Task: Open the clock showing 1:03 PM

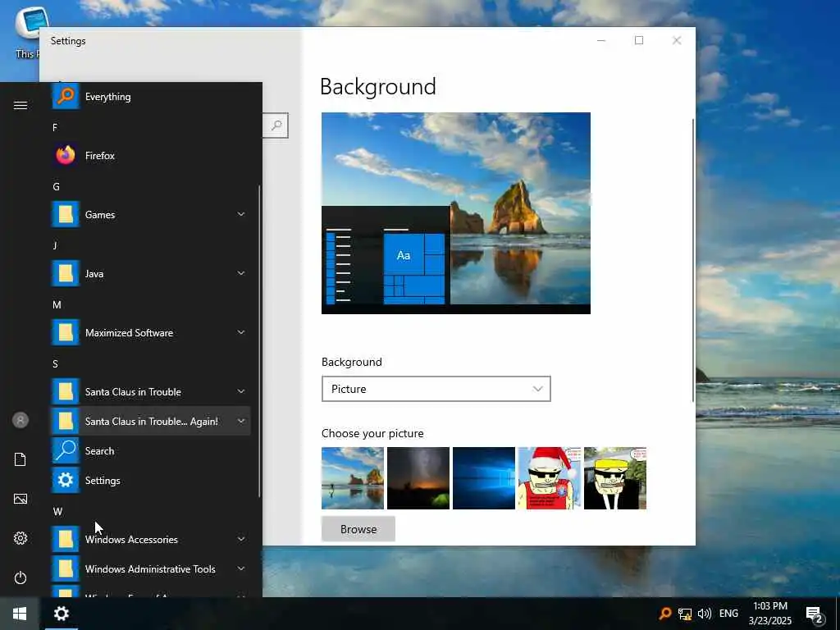Action: pyautogui.click(x=769, y=614)
